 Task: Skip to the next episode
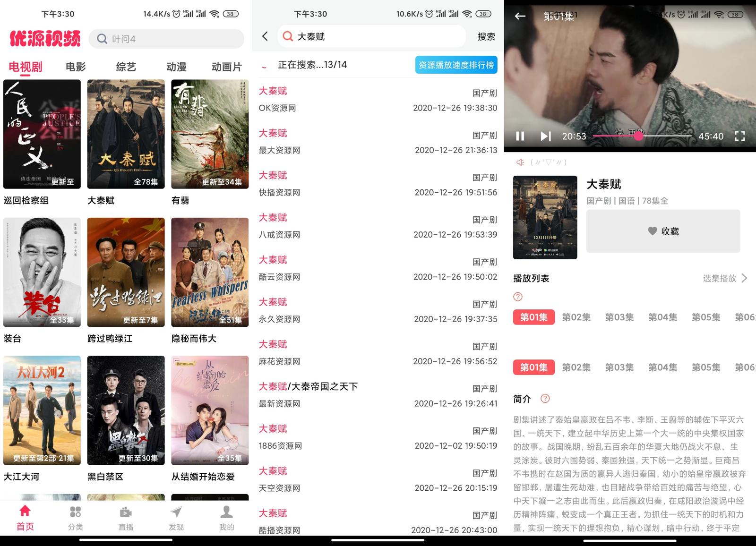pyautogui.click(x=545, y=136)
